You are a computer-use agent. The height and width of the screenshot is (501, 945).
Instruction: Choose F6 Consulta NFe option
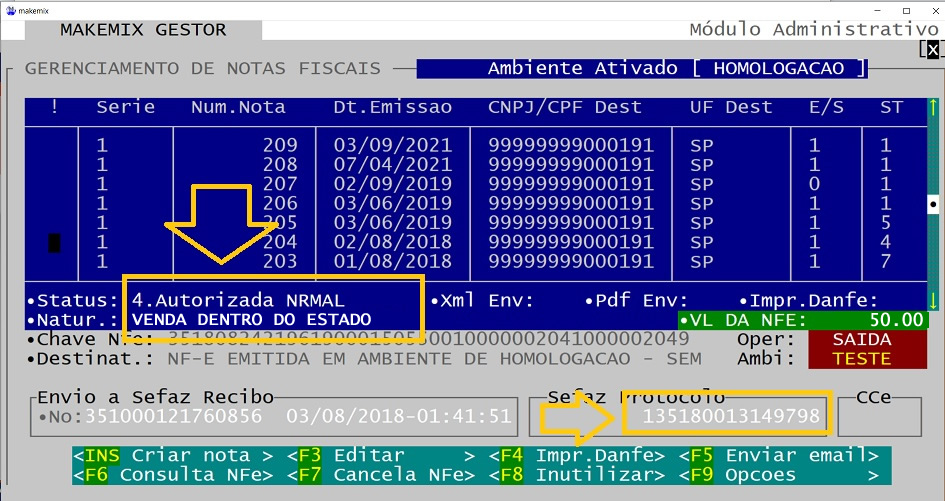(x=173, y=474)
